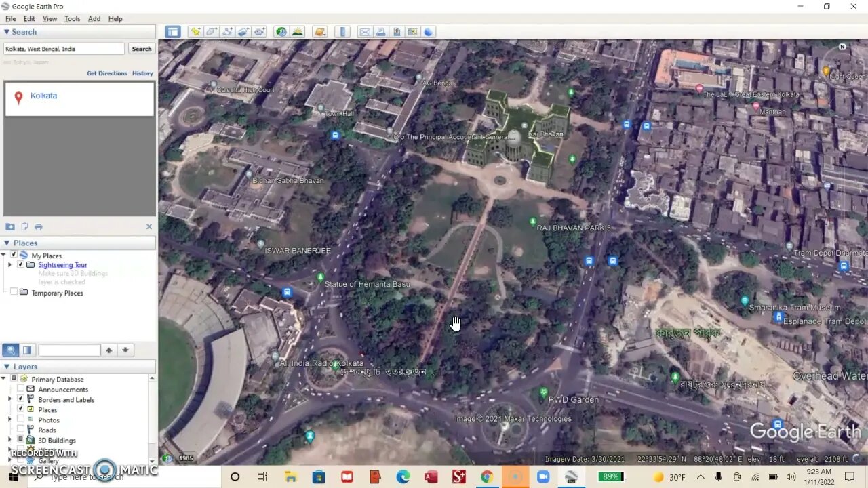Show sunlight across the landscape
Image resolution: width=868 pixels, height=488 pixels.
297,32
